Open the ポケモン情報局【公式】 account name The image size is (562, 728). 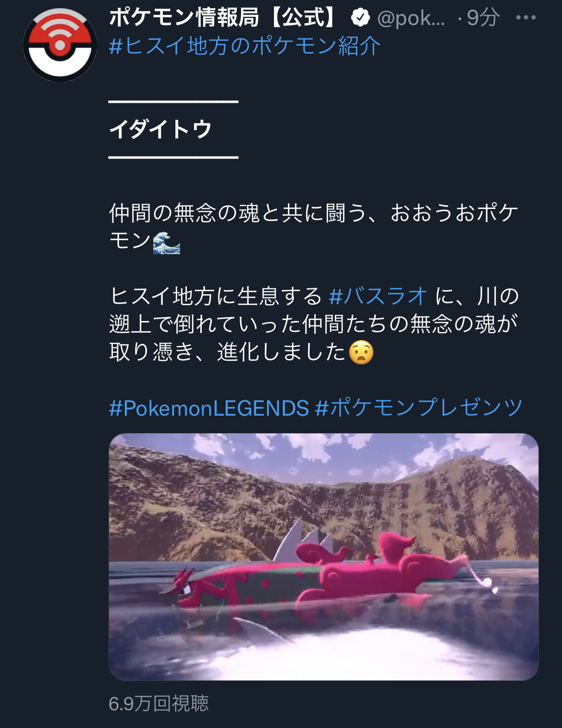[223, 18]
